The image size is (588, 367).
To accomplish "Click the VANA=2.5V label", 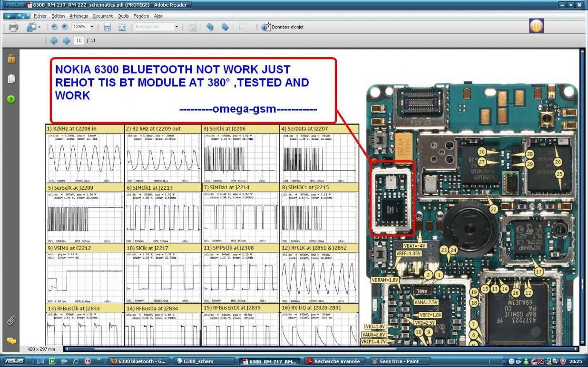I will [x=426, y=302].
